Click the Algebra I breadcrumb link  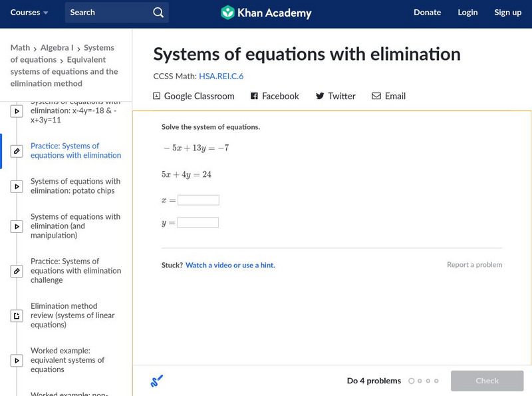pyautogui.click(x=56, y=48)
